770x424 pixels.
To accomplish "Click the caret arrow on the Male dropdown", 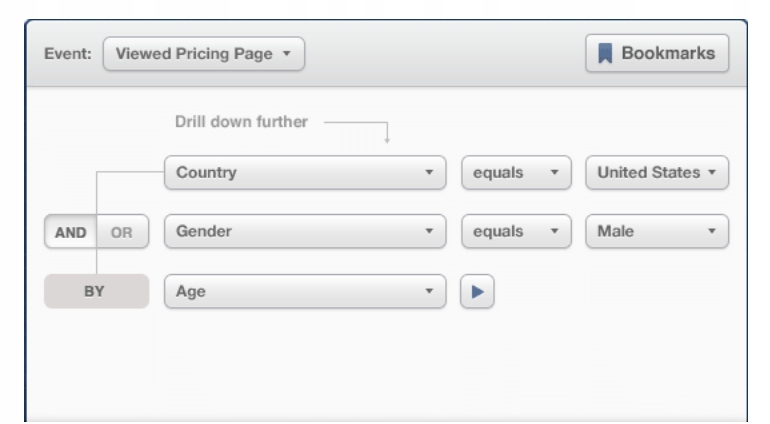I will click(x=712, y=232).
